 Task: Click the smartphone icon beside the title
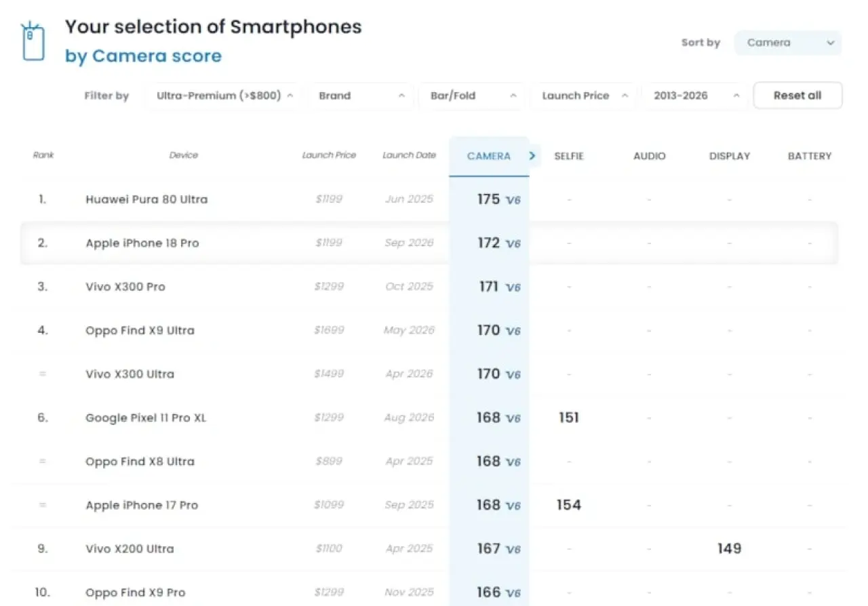coord(33,41)
